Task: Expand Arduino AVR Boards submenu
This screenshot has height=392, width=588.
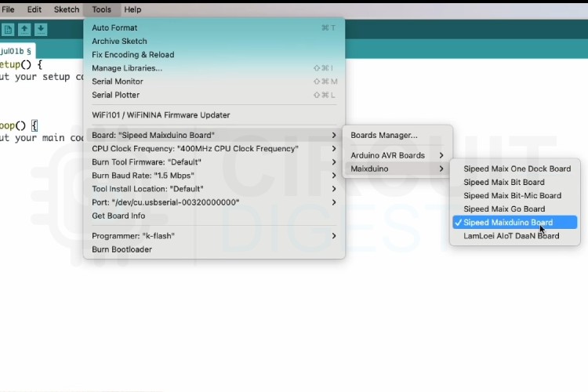Action: coord(397,155)
